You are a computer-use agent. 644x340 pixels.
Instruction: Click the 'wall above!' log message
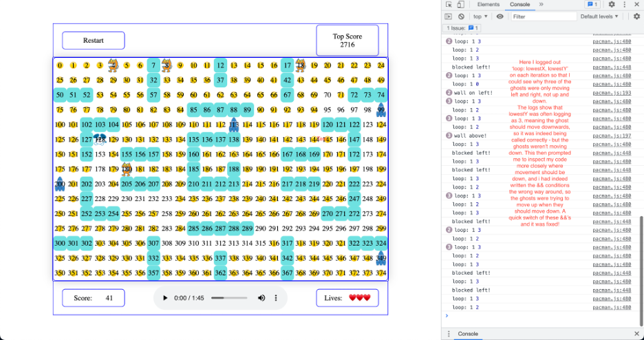470,136
